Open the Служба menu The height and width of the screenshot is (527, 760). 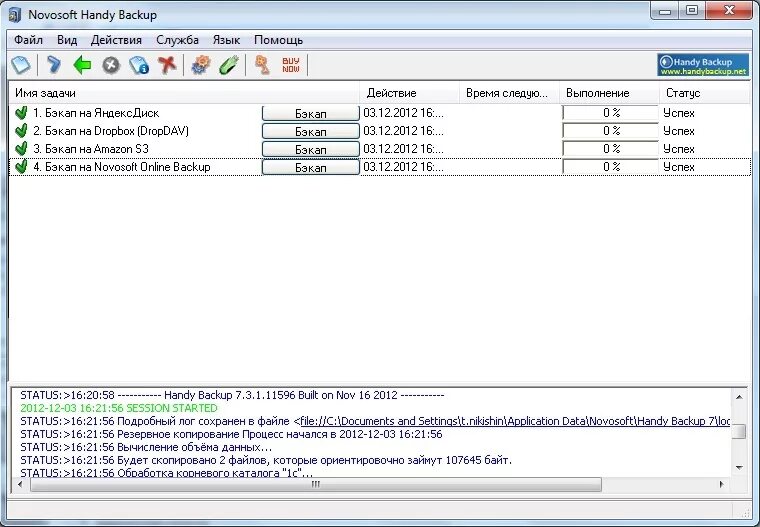[x=177, y=40]
